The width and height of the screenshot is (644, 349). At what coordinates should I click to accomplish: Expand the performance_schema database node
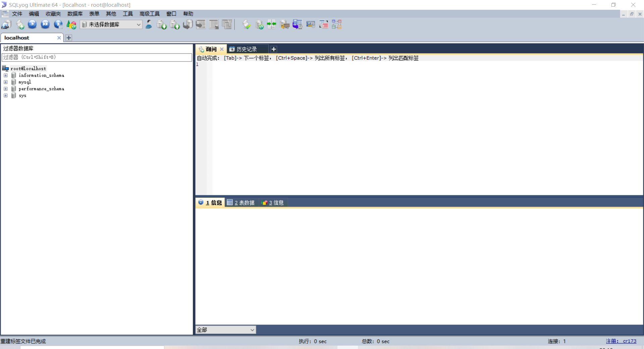[6, 89]
